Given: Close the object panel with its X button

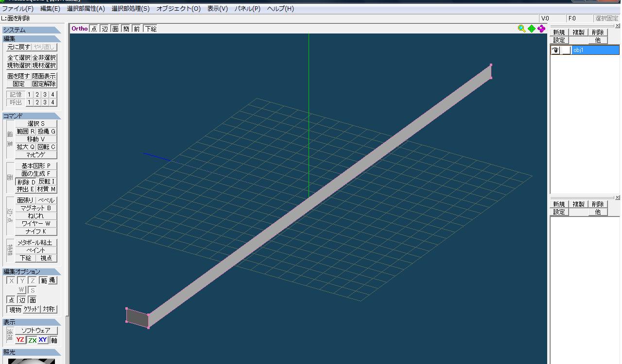Looking at the screenshot, I should click(618, 26).
